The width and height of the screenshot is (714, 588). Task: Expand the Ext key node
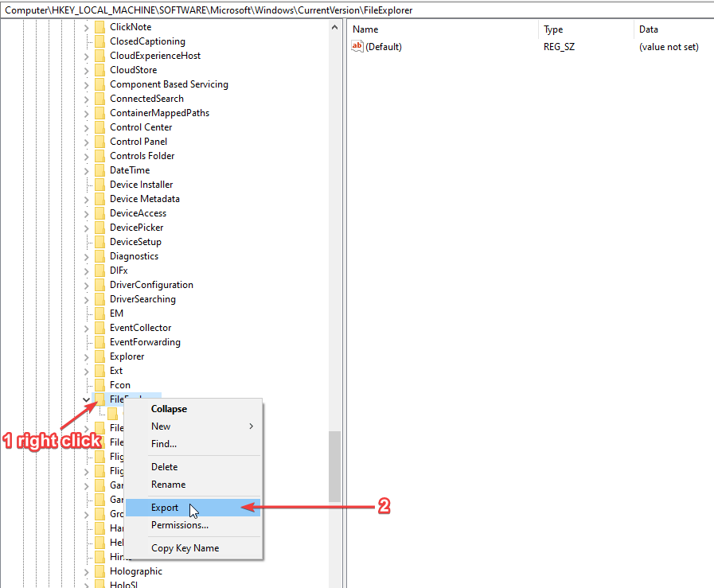pyautogui.click(x=85, y=370)
